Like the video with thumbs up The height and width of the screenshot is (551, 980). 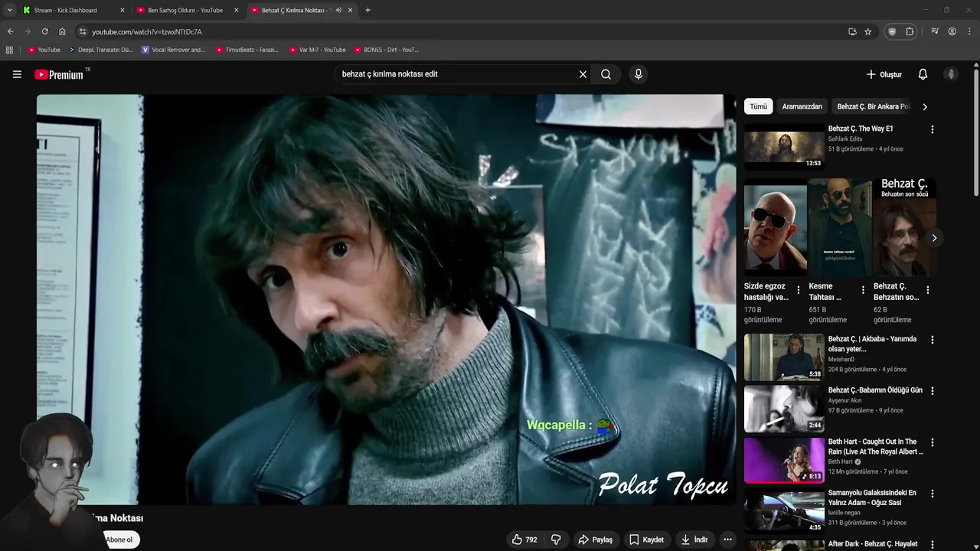(x=524, y=540)
